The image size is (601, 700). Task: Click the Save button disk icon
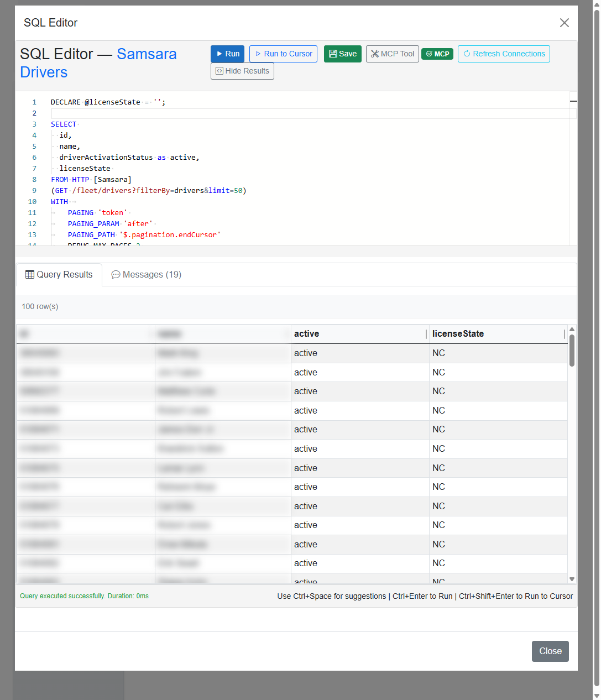tap(333, 54)
